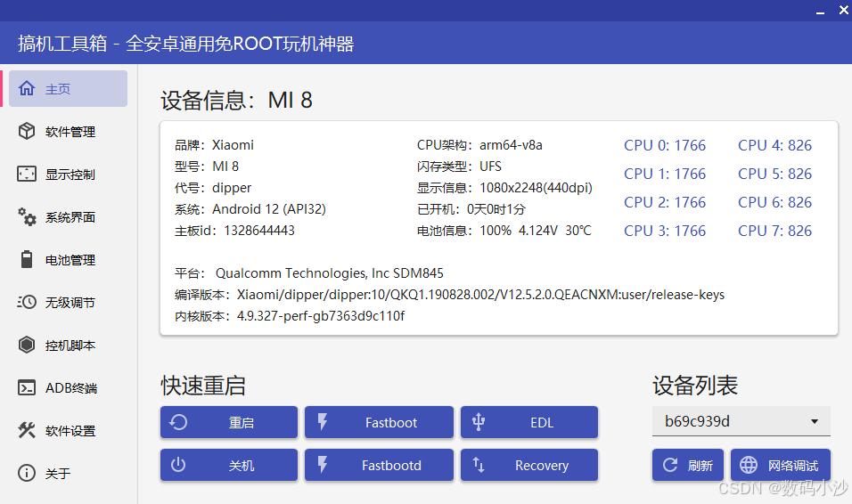Reboot device with the 重启 button
Screen dimensions: 852x504
229,422
